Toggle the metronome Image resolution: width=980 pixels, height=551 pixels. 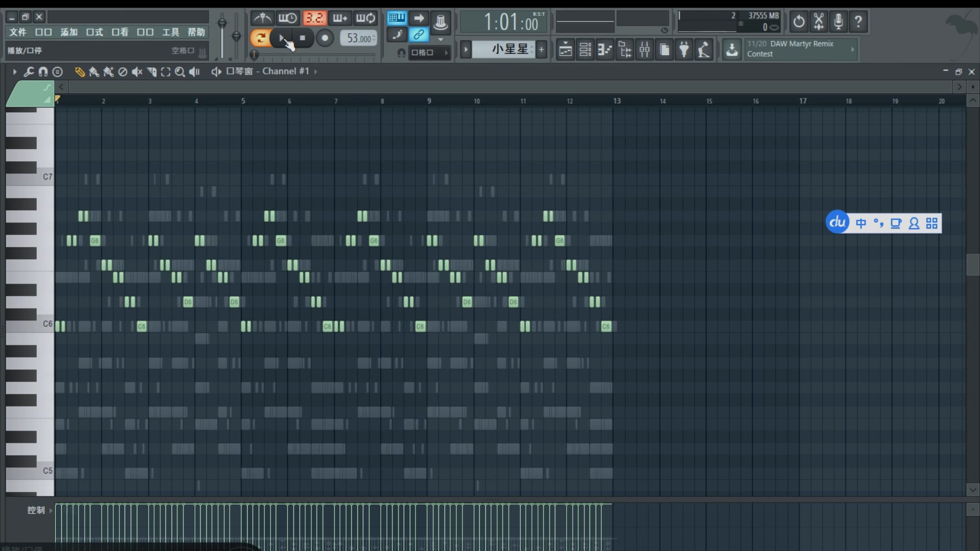[262, 19]
